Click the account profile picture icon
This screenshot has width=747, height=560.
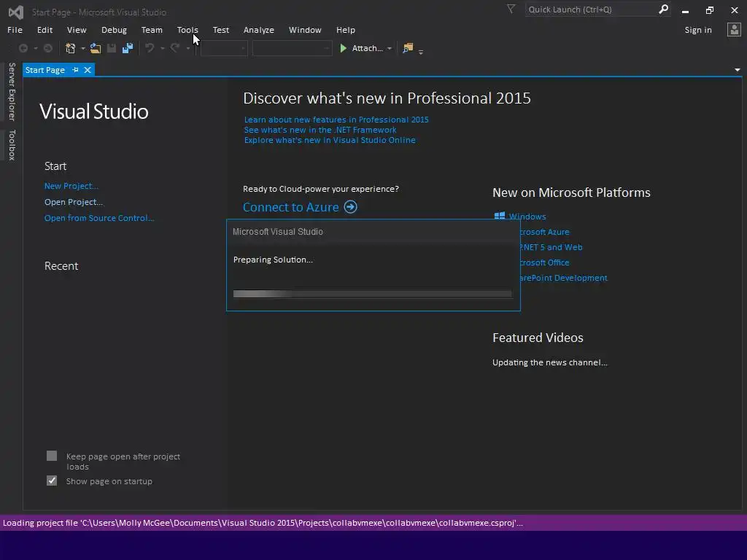click(x=734, y=29)
